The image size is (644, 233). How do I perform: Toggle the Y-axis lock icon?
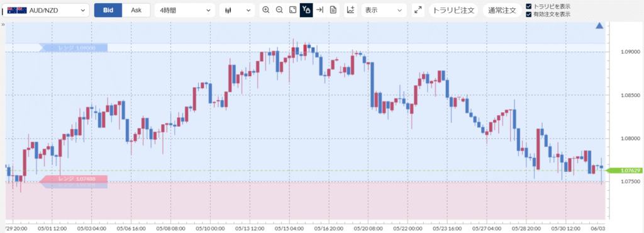pyautogui.click(x=306, y=10)
